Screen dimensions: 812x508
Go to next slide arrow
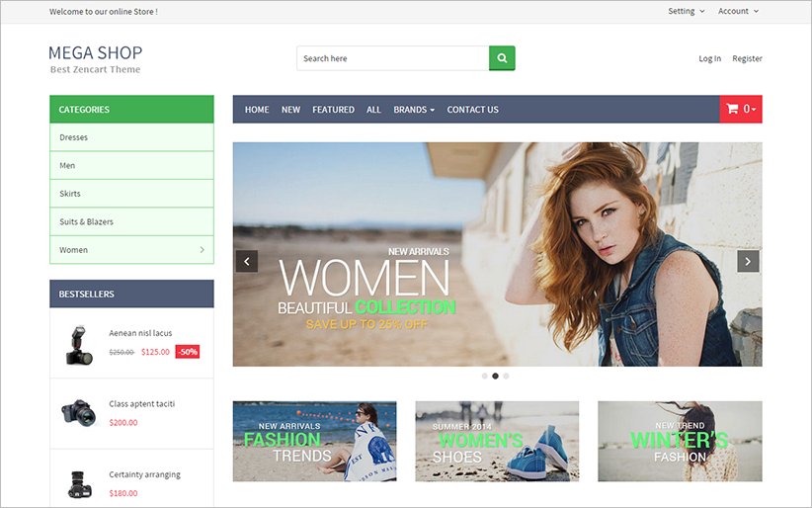[x=748, y=261]
